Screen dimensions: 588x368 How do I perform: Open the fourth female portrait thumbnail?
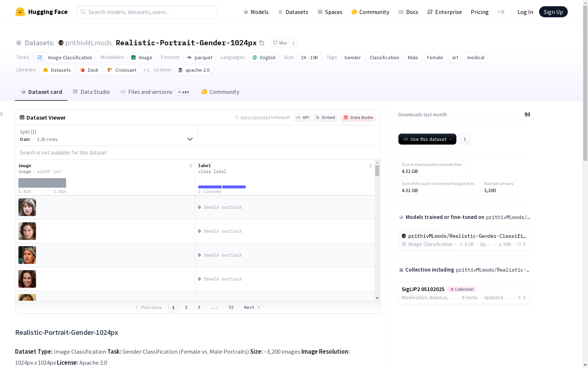27,279
